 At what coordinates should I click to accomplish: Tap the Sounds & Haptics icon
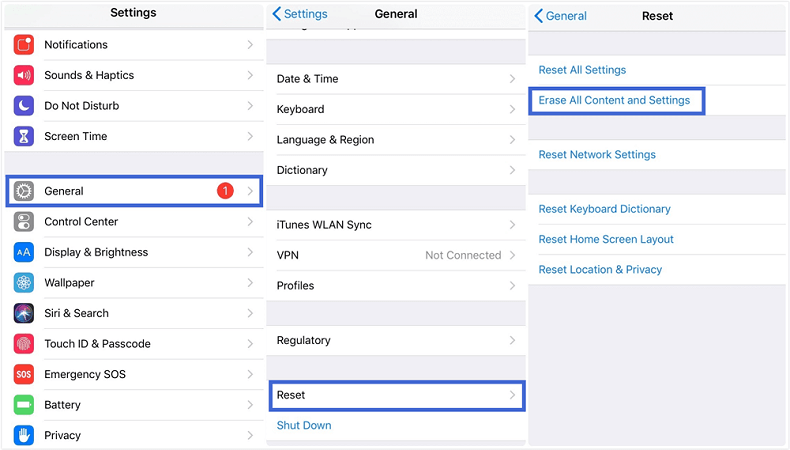pos(24,75)
